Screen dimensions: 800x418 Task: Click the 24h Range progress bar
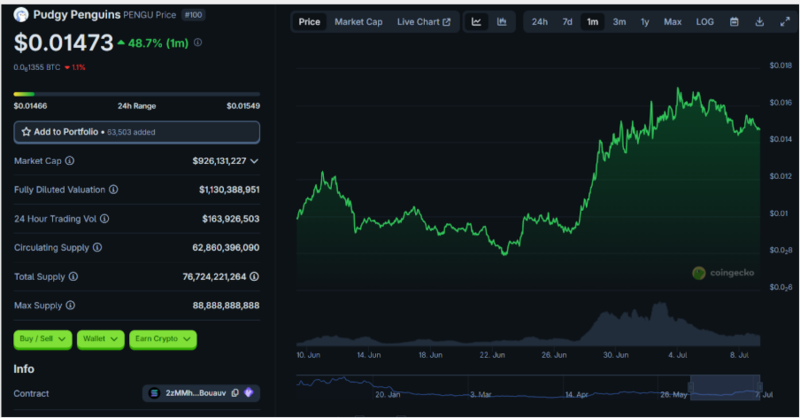tap(136, 95)
